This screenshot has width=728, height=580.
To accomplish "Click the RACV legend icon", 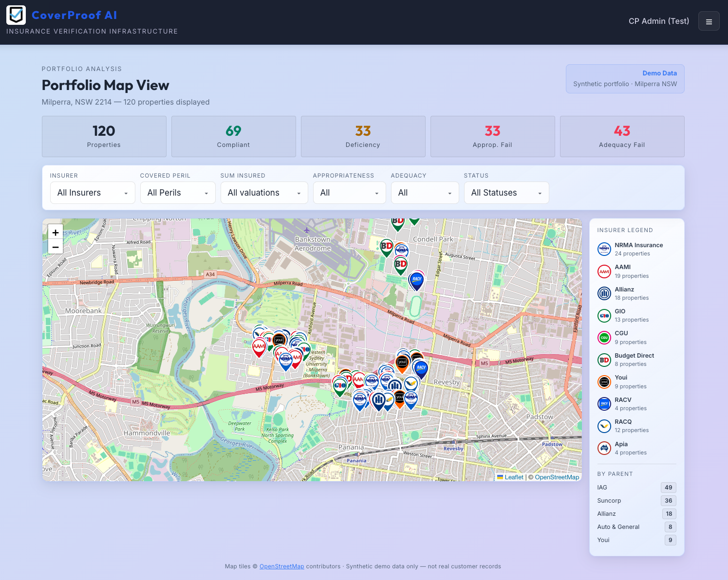I will coord(604,404).
